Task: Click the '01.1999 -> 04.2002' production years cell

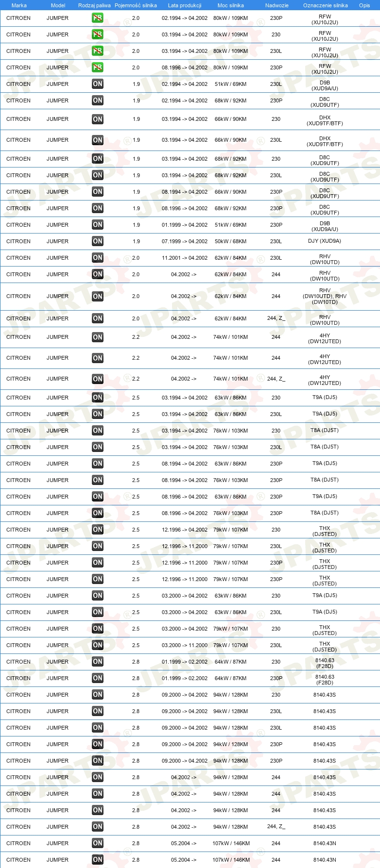Action: click(185, 225)
